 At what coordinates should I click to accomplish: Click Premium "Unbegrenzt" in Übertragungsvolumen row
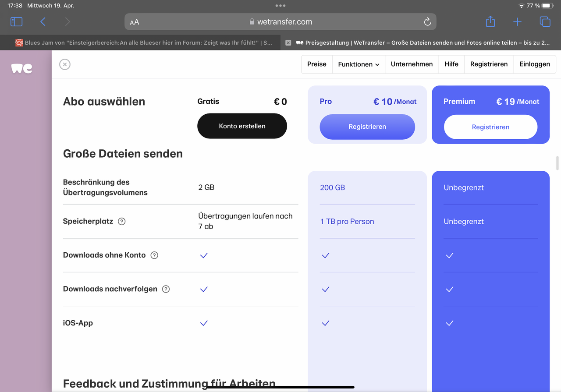[x=464, y=187]
